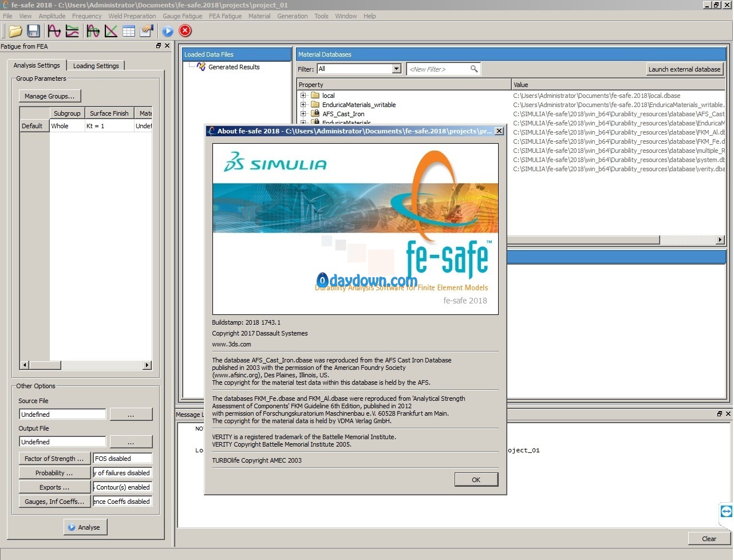The width and height of the screenshot is (734, 560).
Task: Switch to the Analysis Settings tab
Action: pos(37,65)
